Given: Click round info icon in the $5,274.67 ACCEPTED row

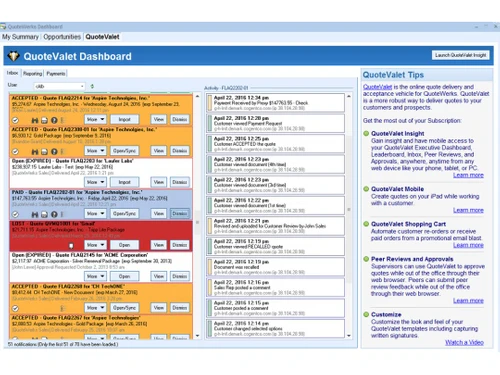Looking at the screenshot, I should (54, 120).
